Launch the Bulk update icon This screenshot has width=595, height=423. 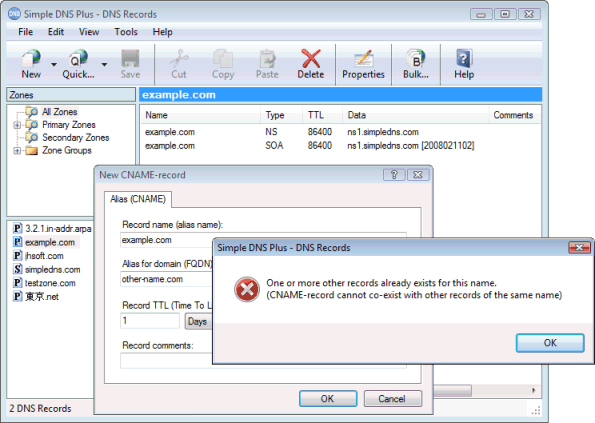click(416, 58)
